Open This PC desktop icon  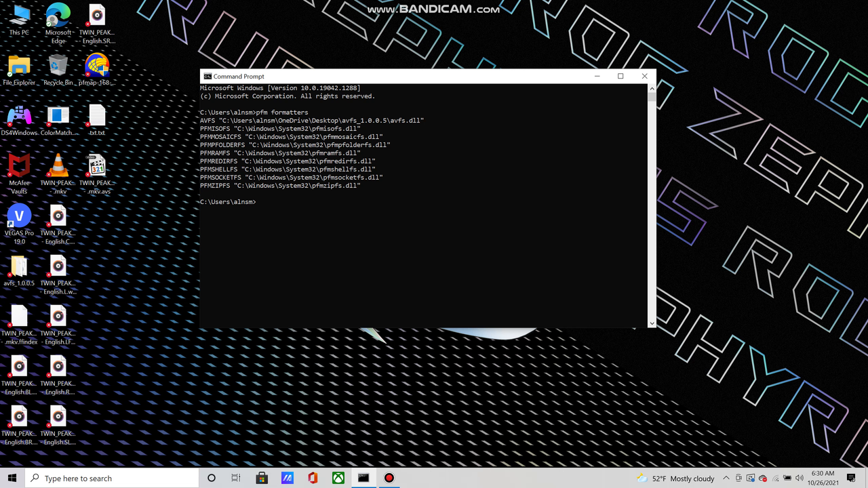[x=19, y=20]
